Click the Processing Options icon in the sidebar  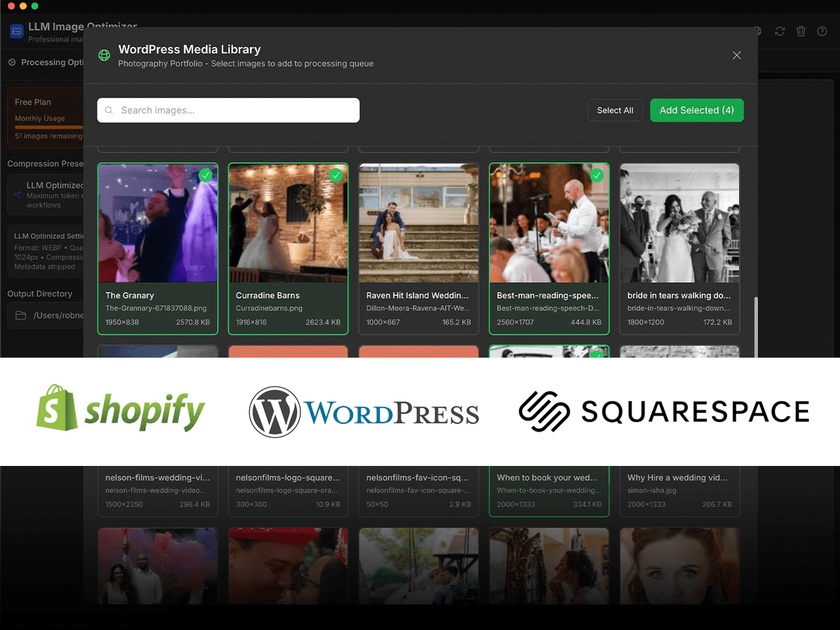[x=12, y=62]
